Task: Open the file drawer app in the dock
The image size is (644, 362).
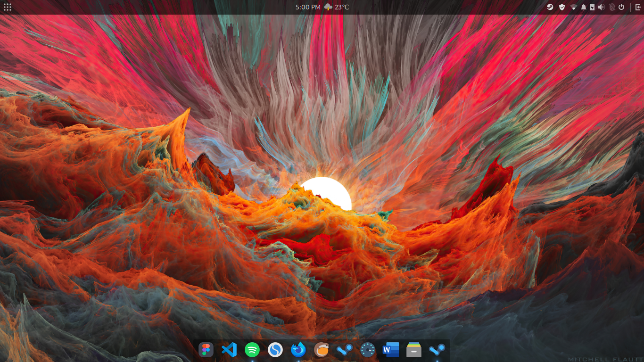Action: click(414, 350)
